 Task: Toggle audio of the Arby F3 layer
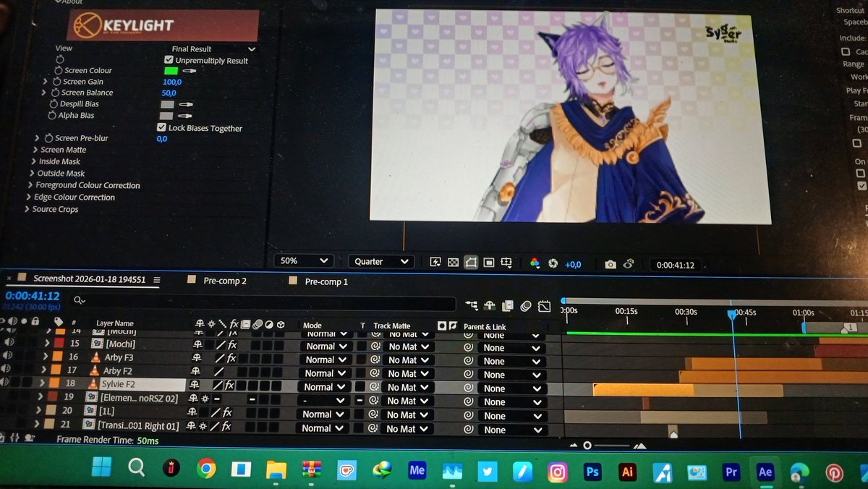tap(9, 355)
